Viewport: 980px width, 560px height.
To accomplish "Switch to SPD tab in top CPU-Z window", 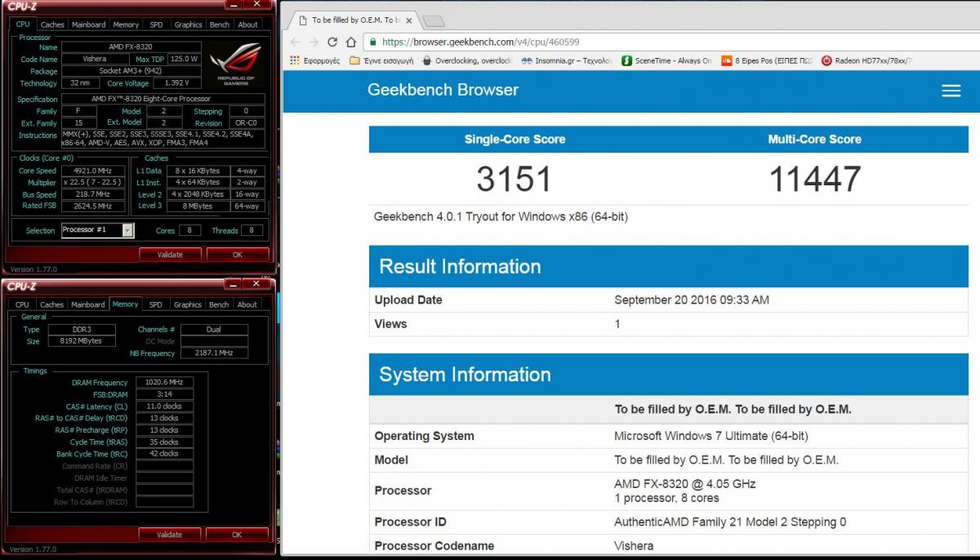I will (156, 24).
